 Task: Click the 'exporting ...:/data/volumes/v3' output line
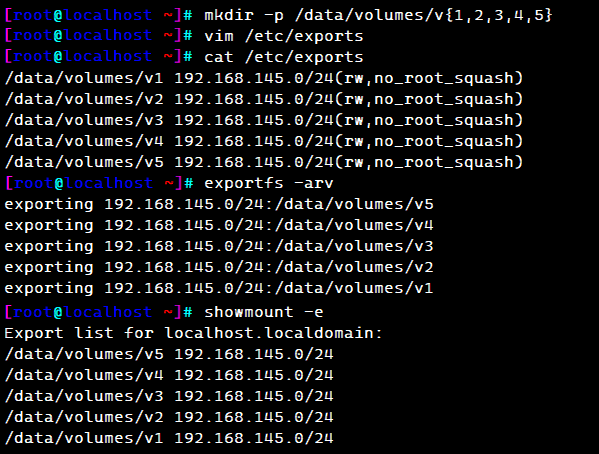pyautogui.click(x=219, y=246)
